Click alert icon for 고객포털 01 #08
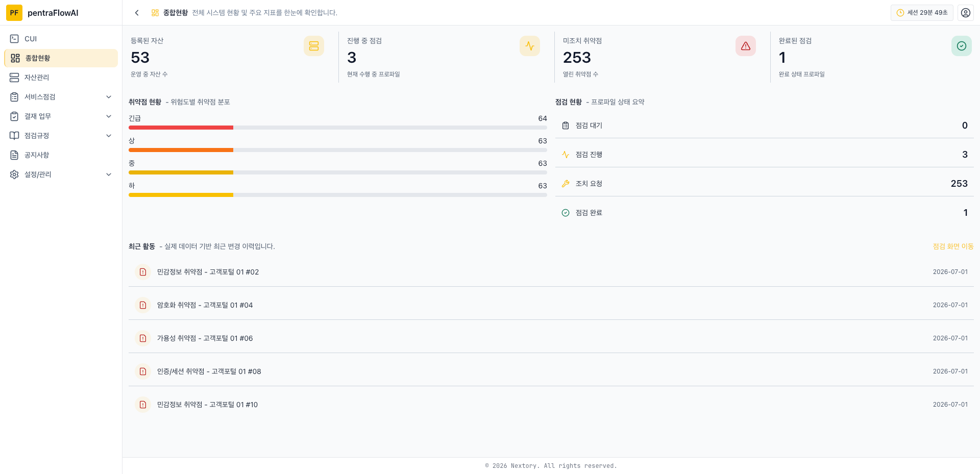The height and width of the screenshot is (474, 980). 143,371
